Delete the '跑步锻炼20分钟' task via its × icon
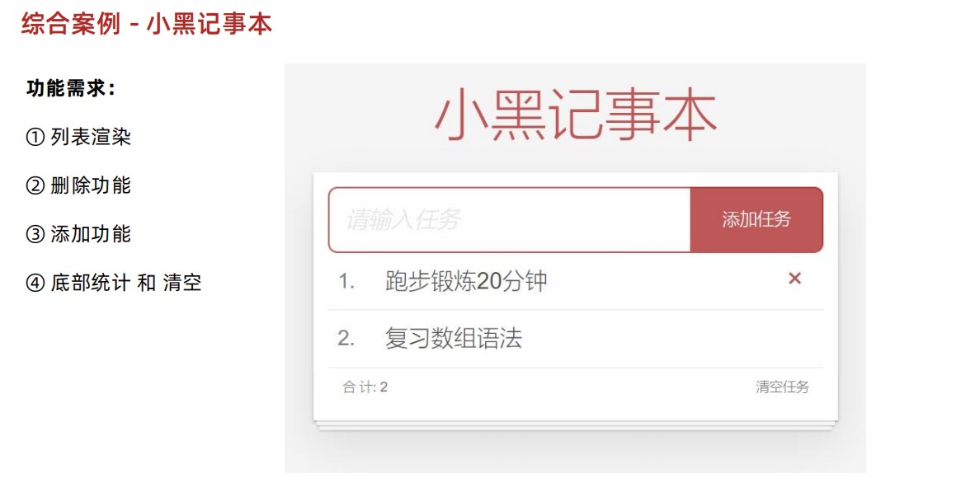Image resolution: width=980 pixels, height=483 pixels. tap(794, 279)
